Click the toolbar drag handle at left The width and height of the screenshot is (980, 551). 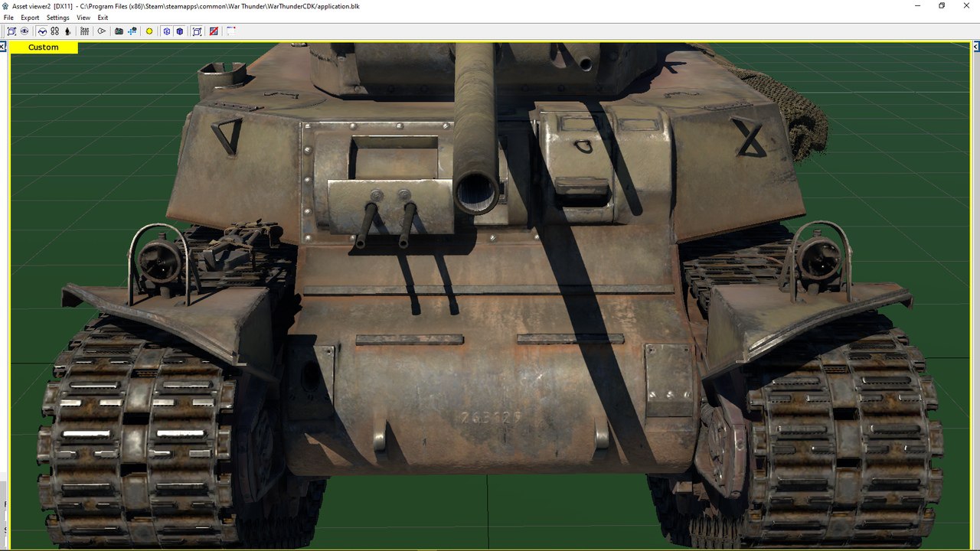pos(2,31)
